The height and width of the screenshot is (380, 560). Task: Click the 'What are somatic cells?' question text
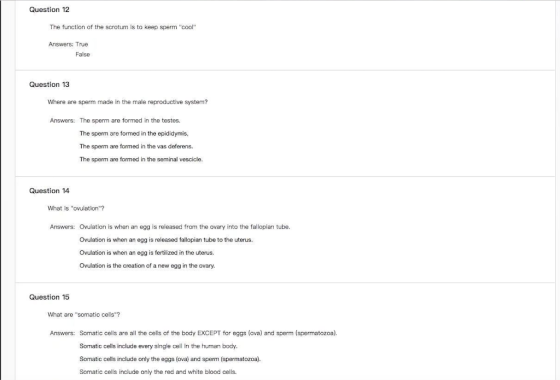pos(84,315)
